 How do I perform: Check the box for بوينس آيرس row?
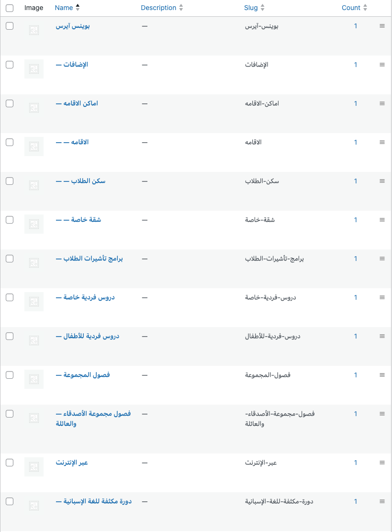coord(10,26)
